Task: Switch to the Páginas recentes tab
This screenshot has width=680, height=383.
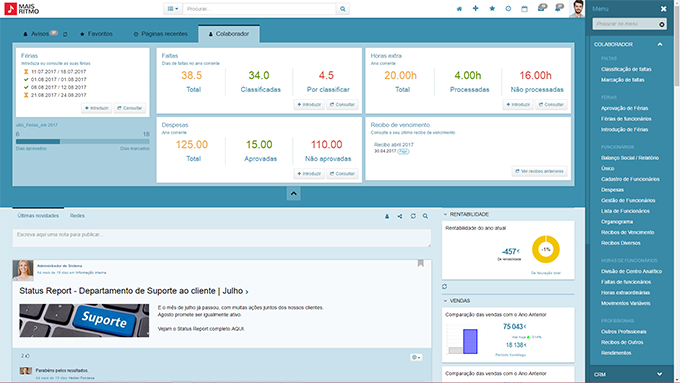Action: pyautogui.click(x=160, y=34)
